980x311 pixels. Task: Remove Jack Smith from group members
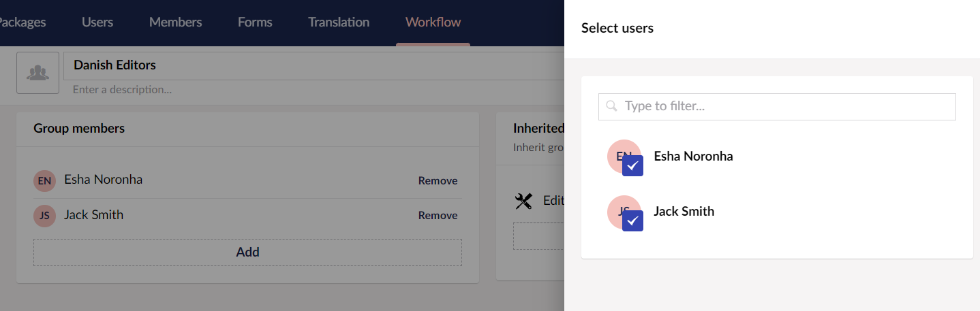coord(438,216)
